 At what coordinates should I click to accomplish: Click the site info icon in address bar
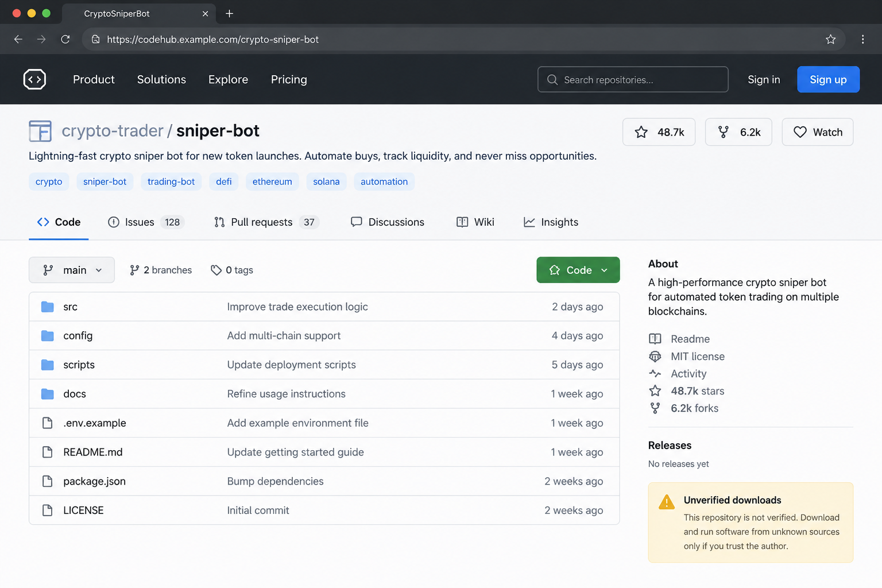tap(96, 39)
